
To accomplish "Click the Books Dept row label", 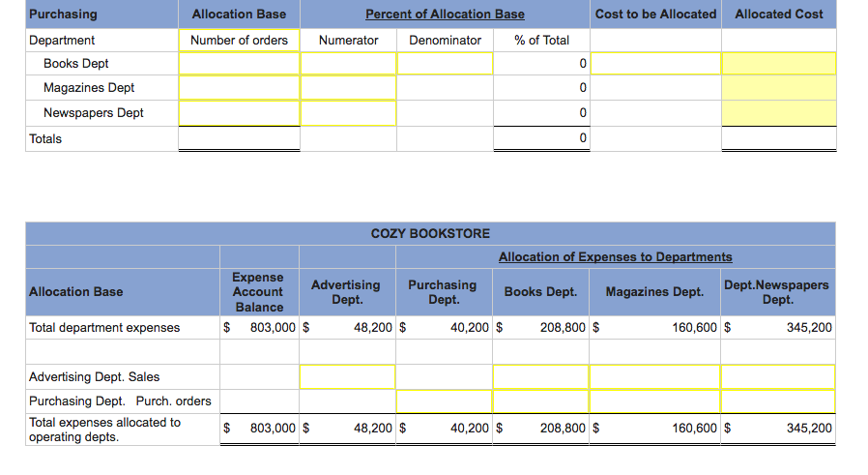I will coord(75,64).
